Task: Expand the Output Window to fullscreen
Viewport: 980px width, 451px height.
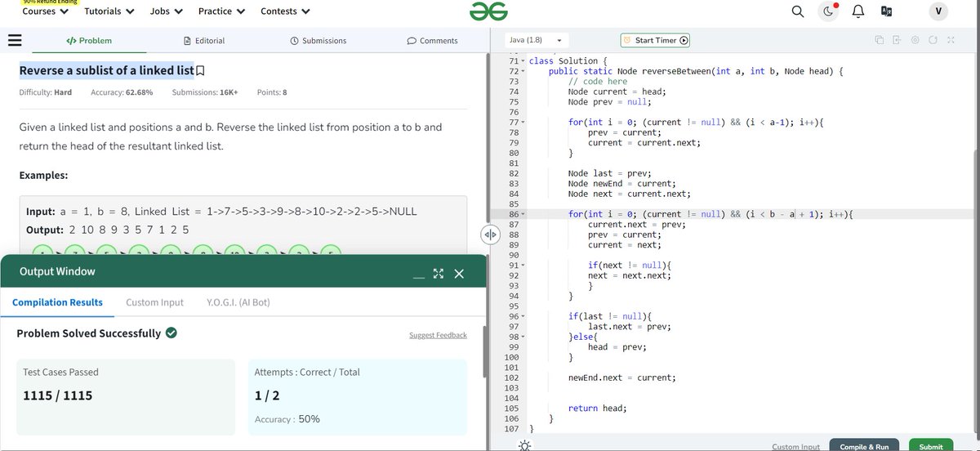Action: (438, 274)
